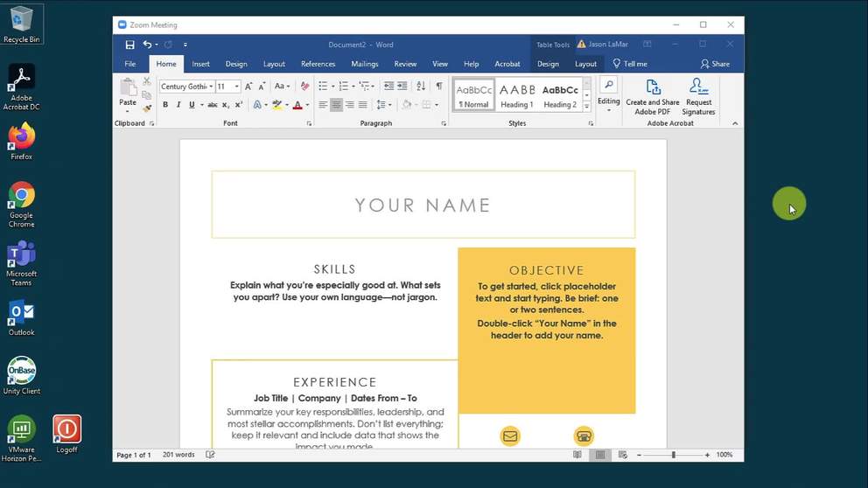Open the proofing icon in status bar
This screenshot has width=868, height=488.
coord(210,455)
